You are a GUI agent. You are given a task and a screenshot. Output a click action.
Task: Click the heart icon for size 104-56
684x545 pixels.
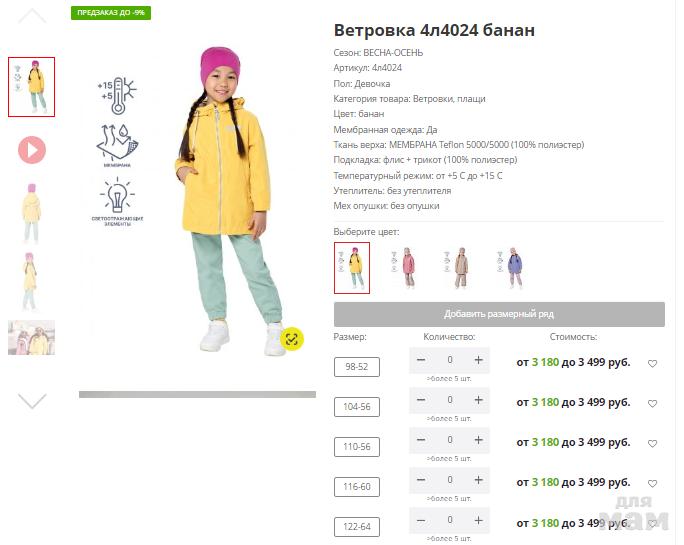point(652,403)
